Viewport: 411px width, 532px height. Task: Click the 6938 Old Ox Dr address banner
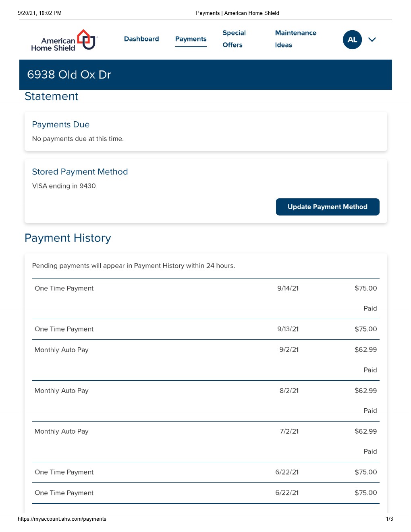pos(69,75)
